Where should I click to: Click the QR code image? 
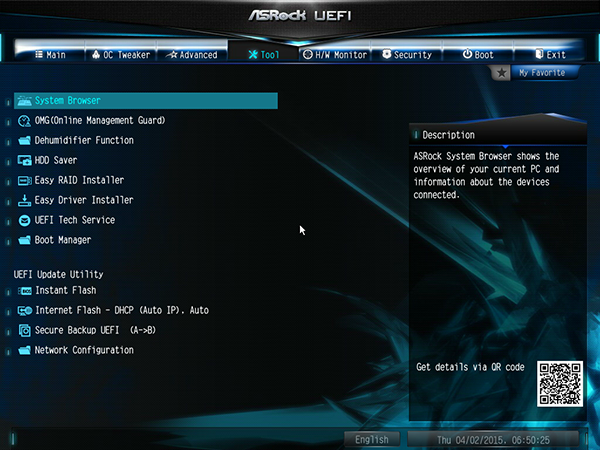(560, 383)
